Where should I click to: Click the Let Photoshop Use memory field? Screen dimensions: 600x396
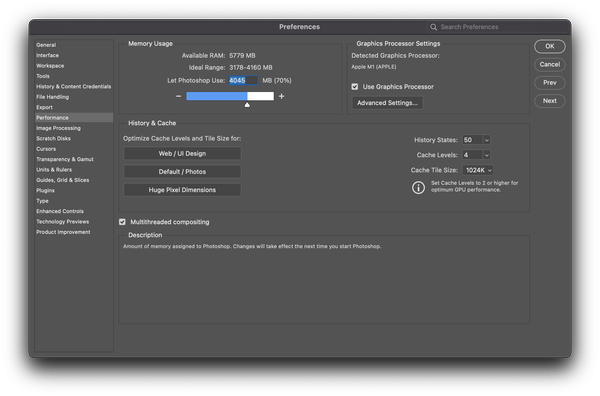pos(243,81)
